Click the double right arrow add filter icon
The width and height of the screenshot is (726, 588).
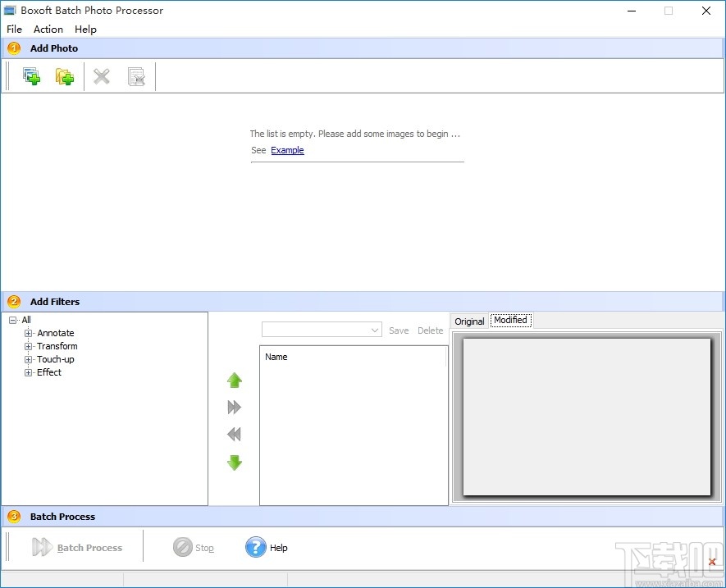pos(235,408)
